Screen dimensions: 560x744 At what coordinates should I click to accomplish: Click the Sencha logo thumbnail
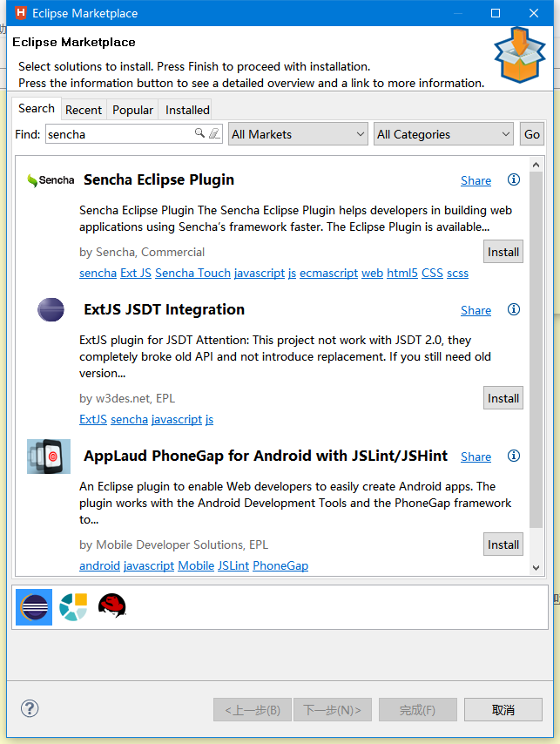pyautogui.click(x=51, y=180)
